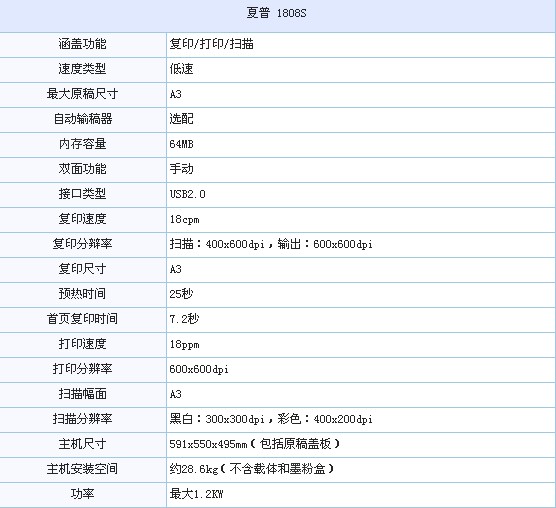Click the 最大原稿尺寸 label
The image size is (556, 508).
[82, 94]
